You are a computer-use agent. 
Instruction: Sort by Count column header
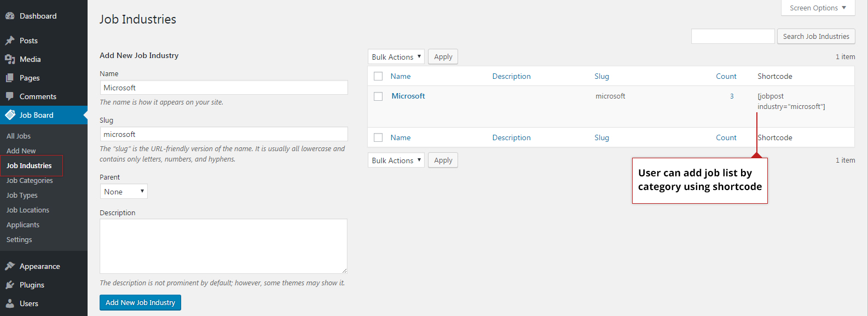(x=726, y=76)
